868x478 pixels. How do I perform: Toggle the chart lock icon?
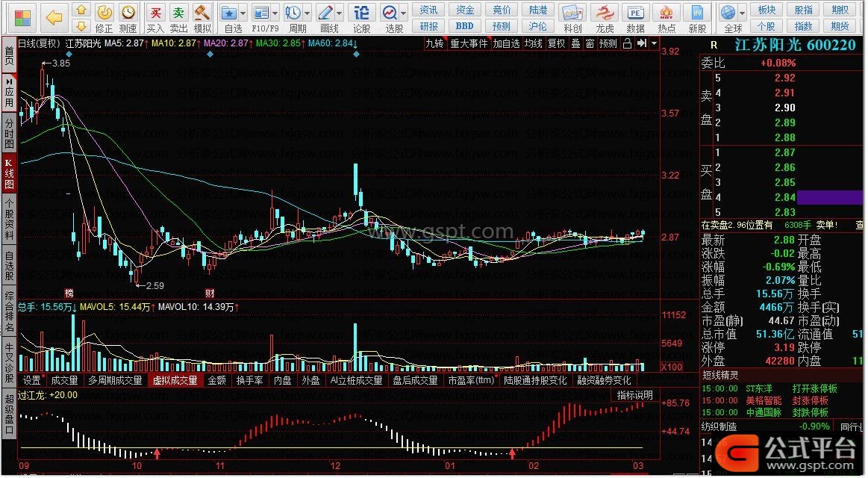click(627, 43)
